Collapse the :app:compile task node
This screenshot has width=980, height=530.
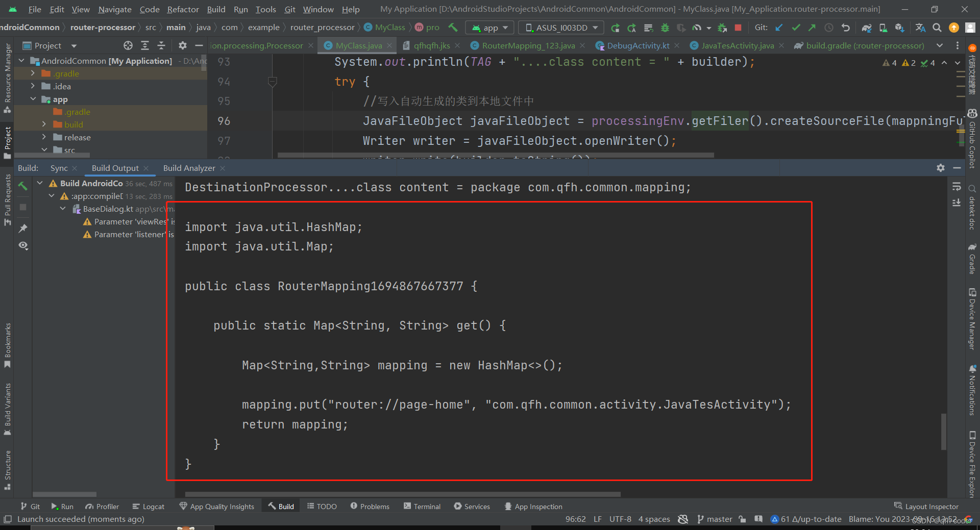pos(52,195)
